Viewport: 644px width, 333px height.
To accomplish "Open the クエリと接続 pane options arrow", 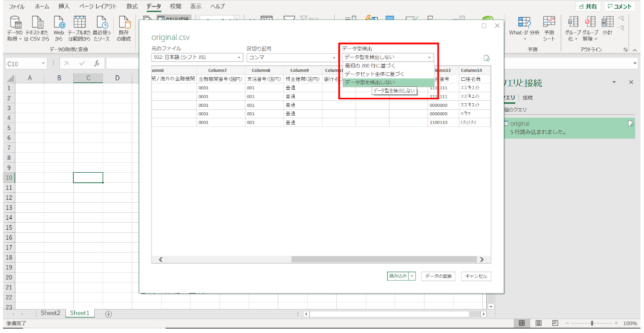I will click(x=614, y=82).
